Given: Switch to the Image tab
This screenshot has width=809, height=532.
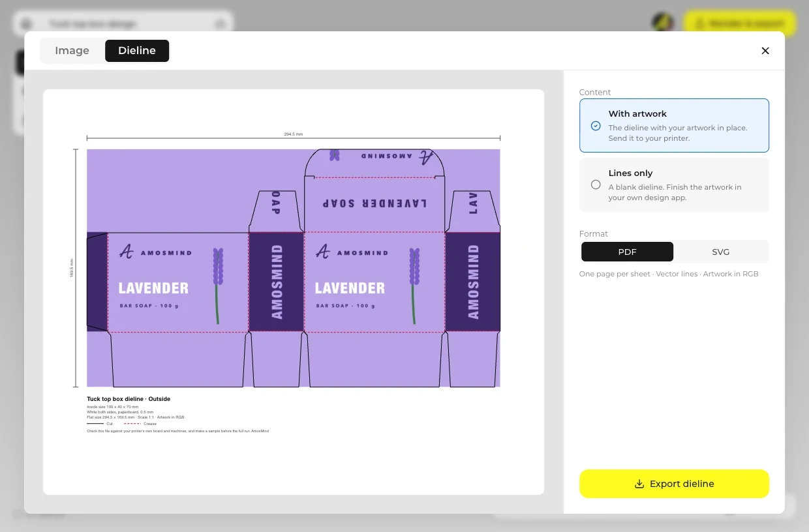Looking at the screenshot, I should 72,51.
